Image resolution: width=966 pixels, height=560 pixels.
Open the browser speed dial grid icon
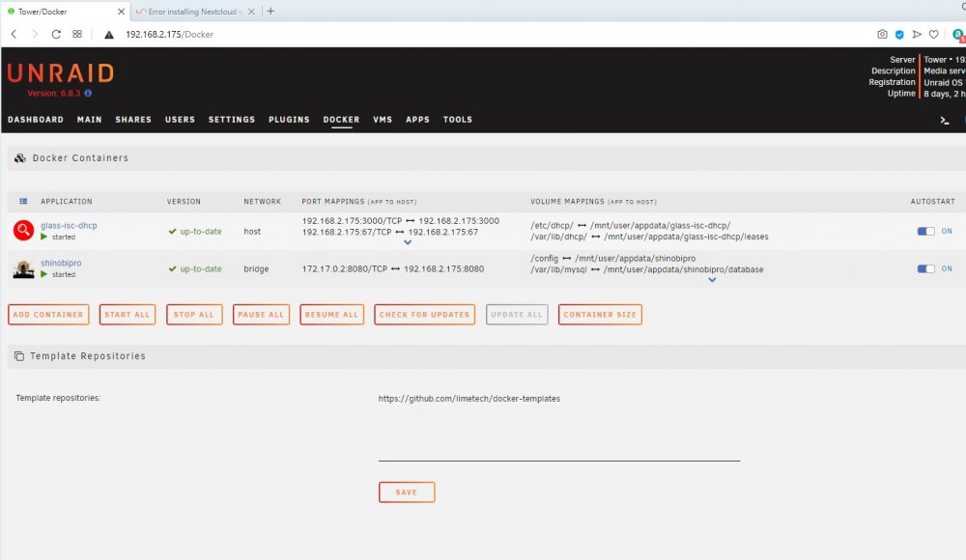77,35
